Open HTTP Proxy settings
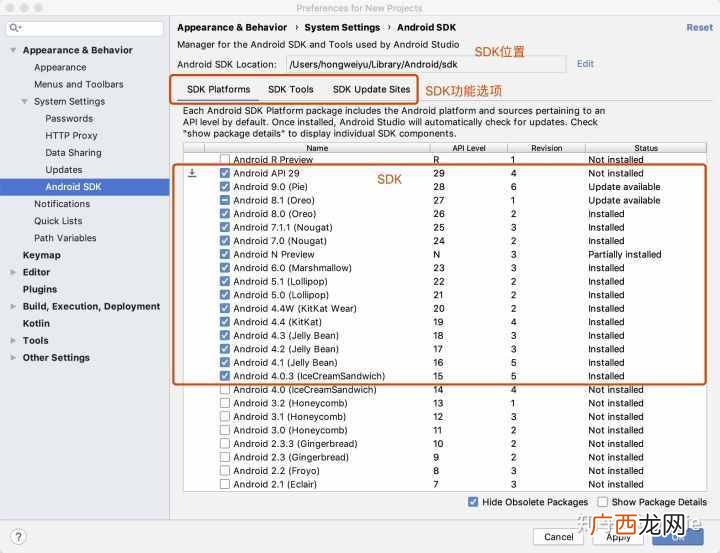 (71, 135)
